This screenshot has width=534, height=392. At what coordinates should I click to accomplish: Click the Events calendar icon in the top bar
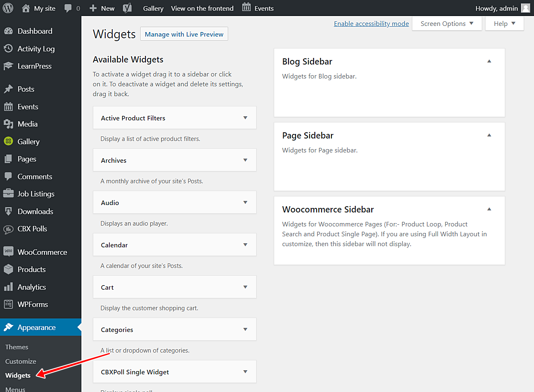[245, 8]
